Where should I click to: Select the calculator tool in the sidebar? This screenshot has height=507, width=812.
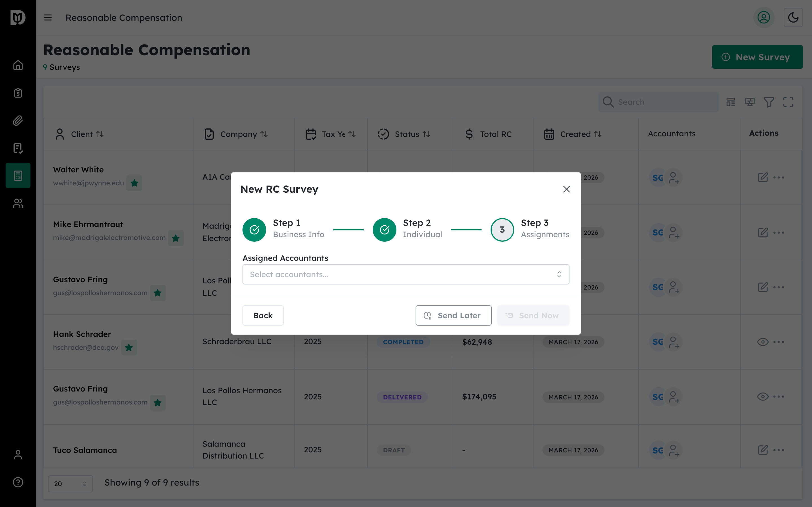pyautogui.click(x=17, y=175)
